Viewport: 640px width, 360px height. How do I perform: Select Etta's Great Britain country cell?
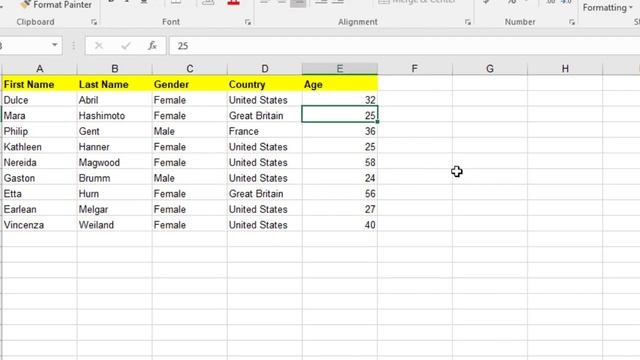(x=265, y=193)
